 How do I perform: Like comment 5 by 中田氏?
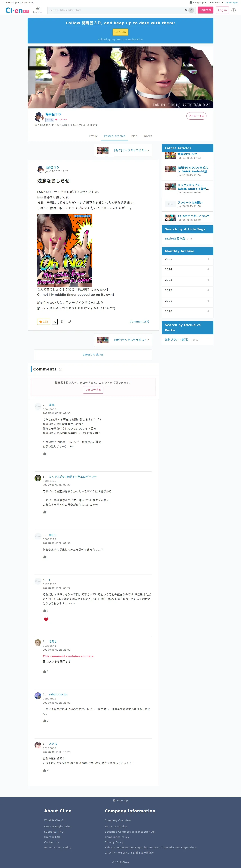point(44,557)
